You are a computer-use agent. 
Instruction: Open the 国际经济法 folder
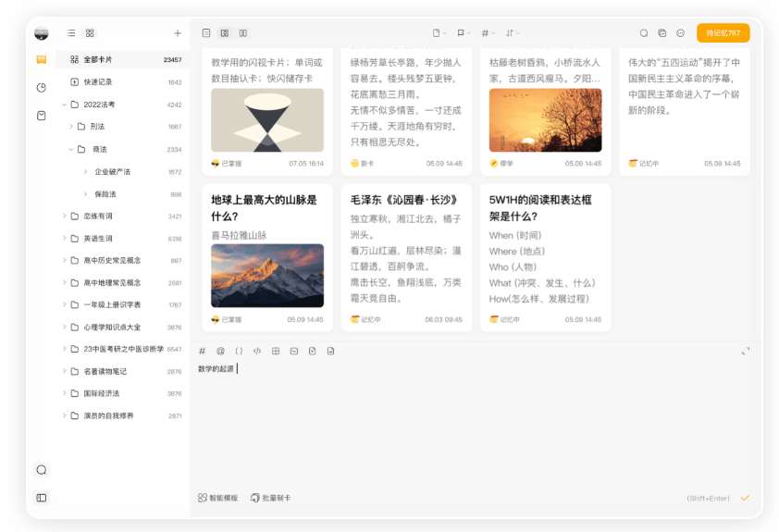coord(123,393)
